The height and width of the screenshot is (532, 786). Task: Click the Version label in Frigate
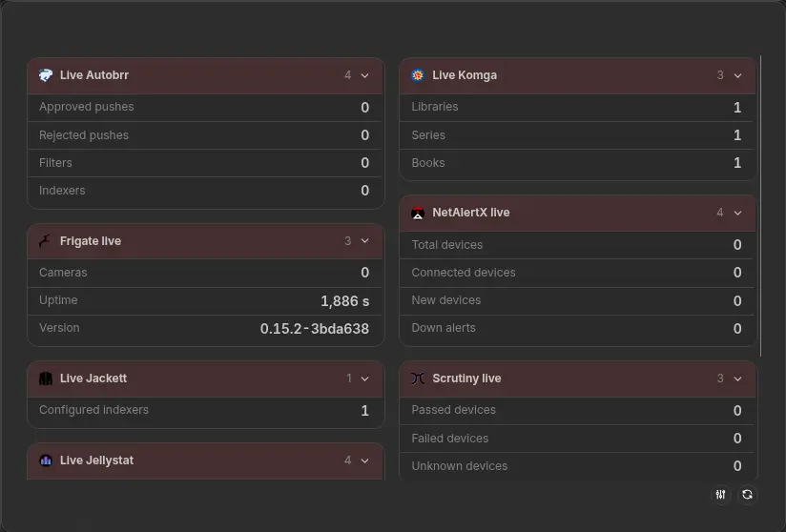point(59,328)
